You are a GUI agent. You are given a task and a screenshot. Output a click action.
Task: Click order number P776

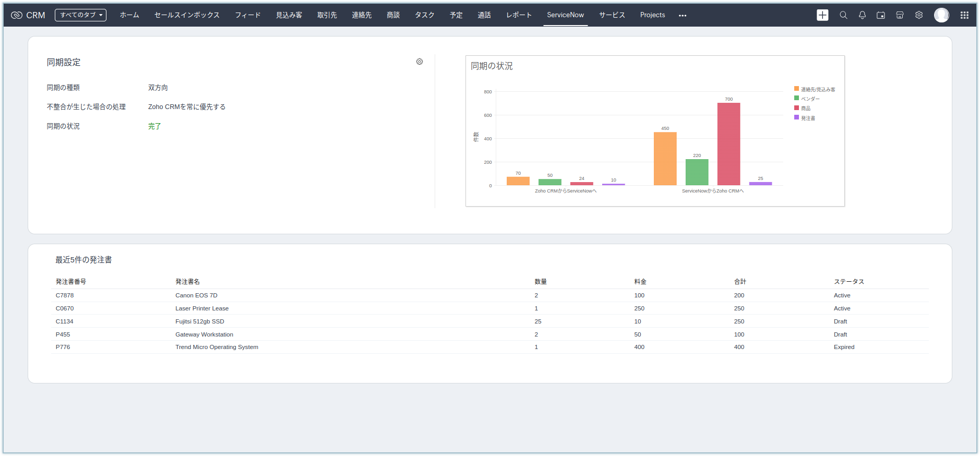[x=63, y=347]
